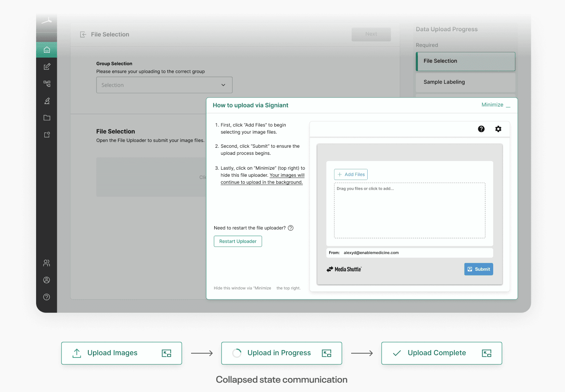Click the back icon beside File Selection header
The height and width of the screenshot is (392, 565).
pos(83,34)
